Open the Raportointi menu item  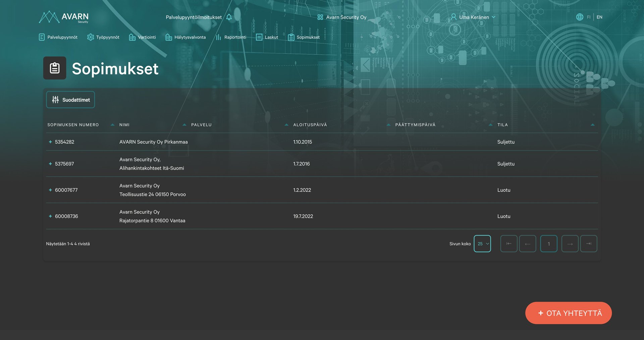coord(231,37)
